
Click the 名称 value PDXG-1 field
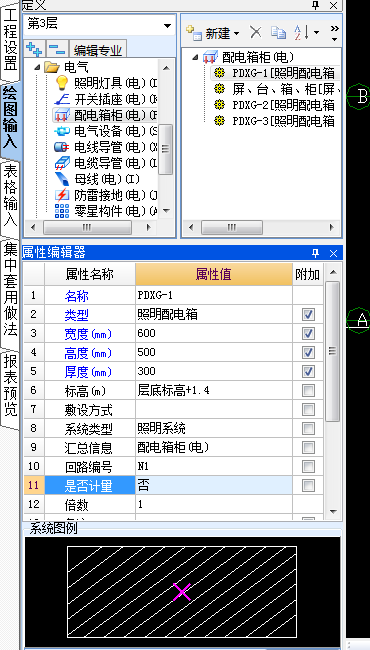(x=214, y=295)
